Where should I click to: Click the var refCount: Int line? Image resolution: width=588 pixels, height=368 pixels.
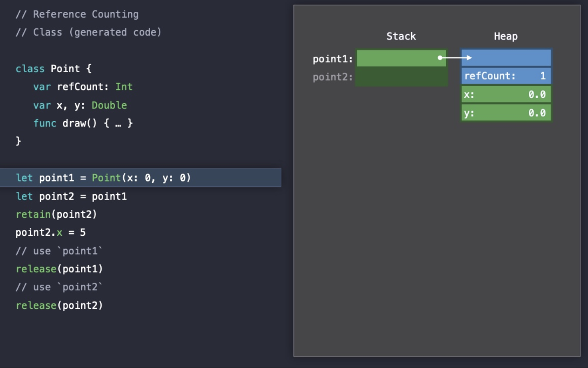83,87
